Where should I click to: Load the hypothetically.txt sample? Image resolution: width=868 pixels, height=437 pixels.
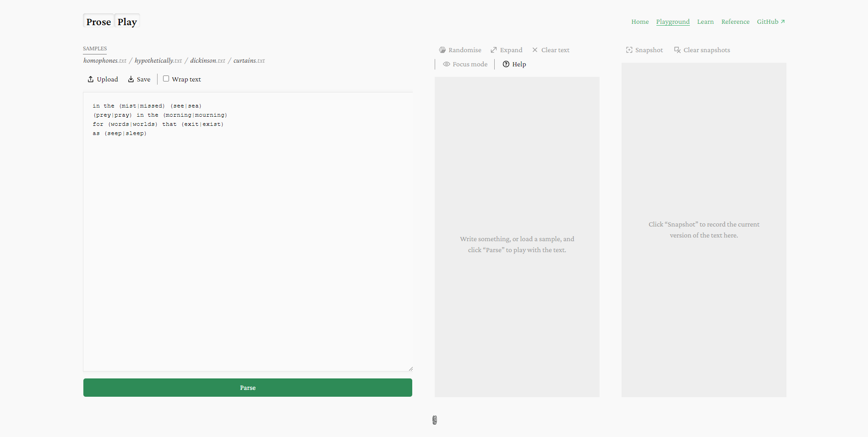[x=158, y=60]
